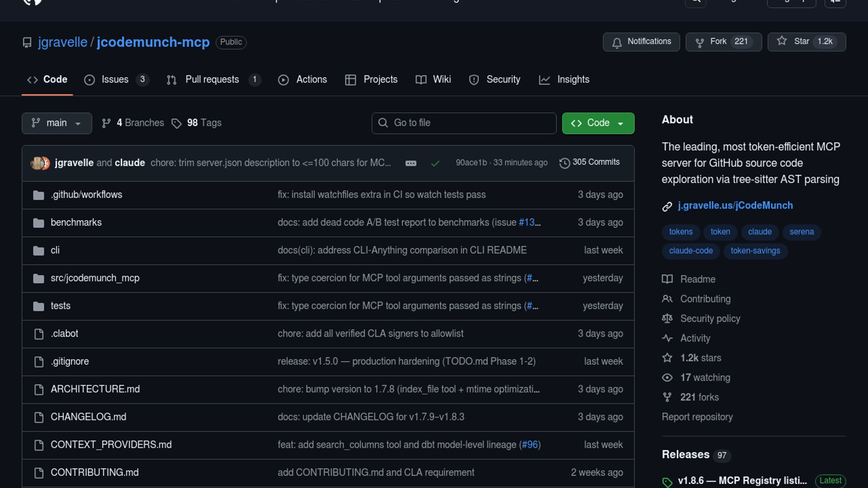Expand commit message with ellipsis icon
868x488 pixels.
point(410,163)
